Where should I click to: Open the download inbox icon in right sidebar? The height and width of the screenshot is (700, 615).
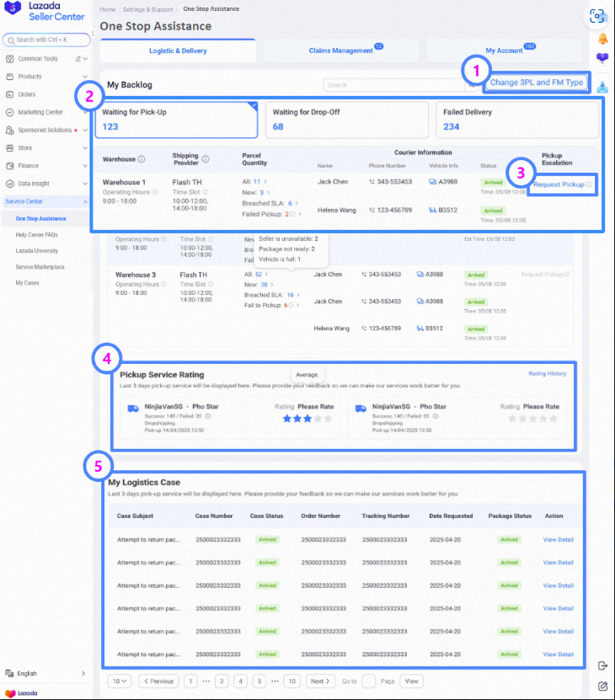(x=602, y=86)
